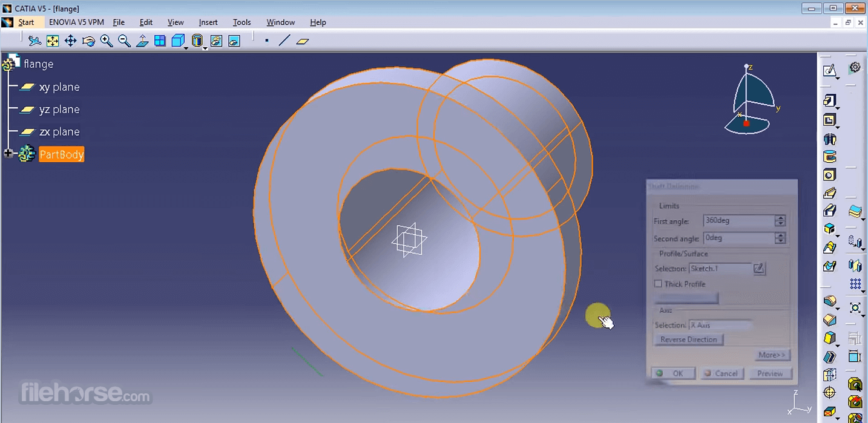This screenshot has width=868, height=423.
Task: Open the File menu
Action: click(119, 22)
